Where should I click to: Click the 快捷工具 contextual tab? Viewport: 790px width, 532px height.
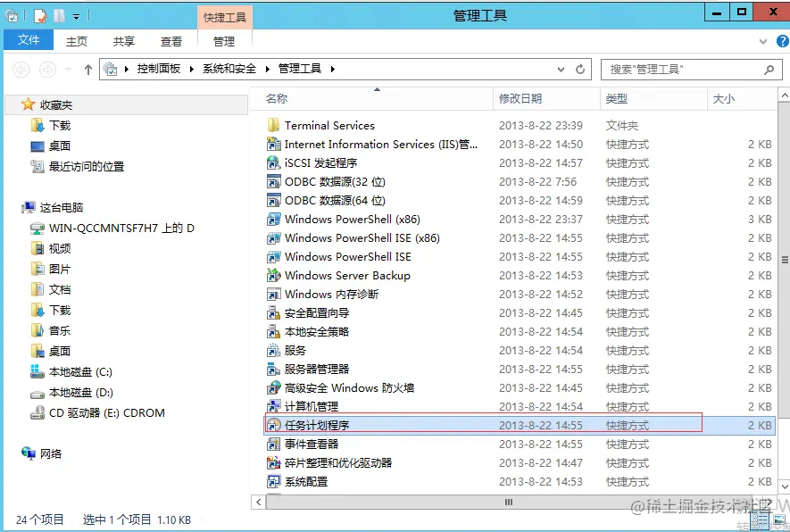click(x=225, y=18)
